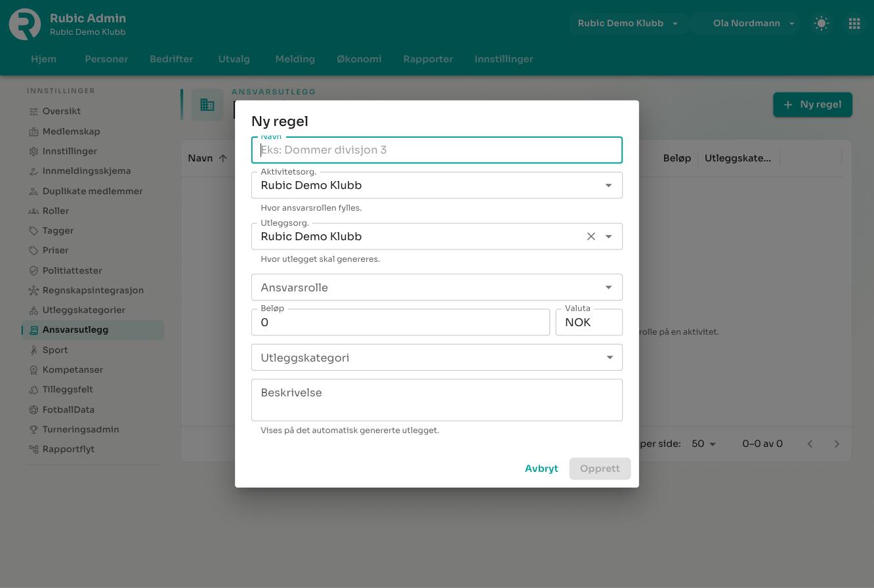The width and height of the screenshot is (874, 588).
Task: Open the Økonomi menu
Action: (x=359, y=59)
